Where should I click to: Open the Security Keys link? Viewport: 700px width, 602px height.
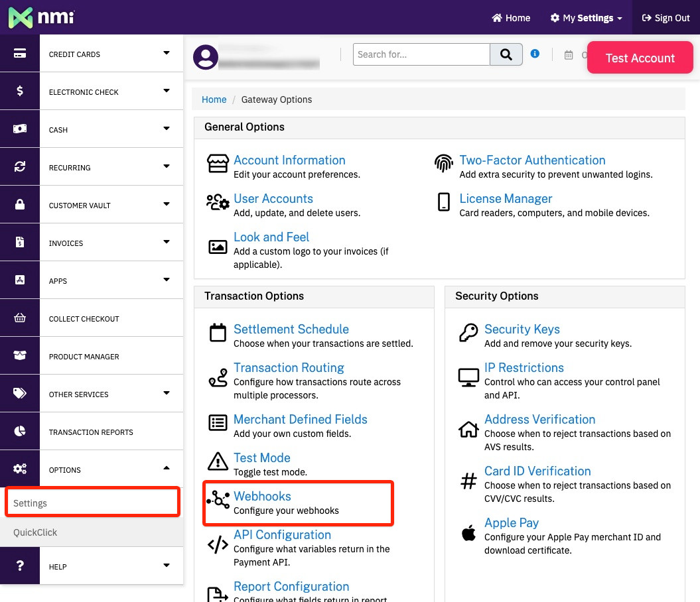(522, 329)
